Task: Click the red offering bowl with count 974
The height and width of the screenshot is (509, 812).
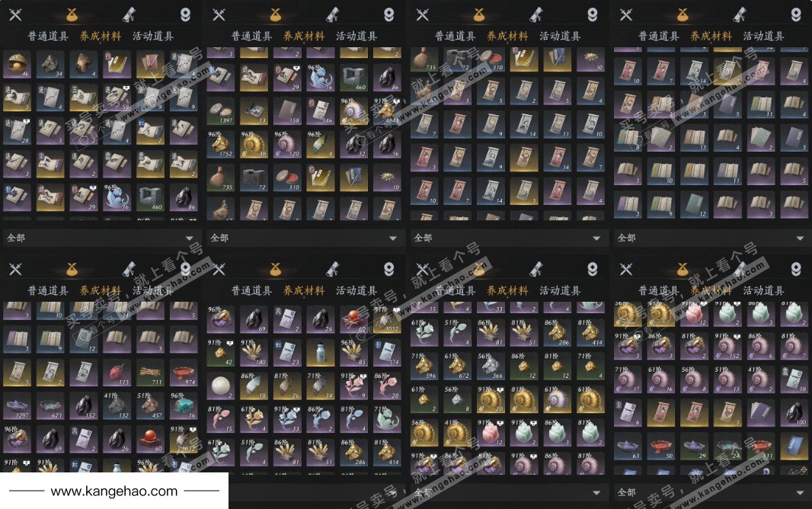Action: pyautogui.click(x=184, y=373)
